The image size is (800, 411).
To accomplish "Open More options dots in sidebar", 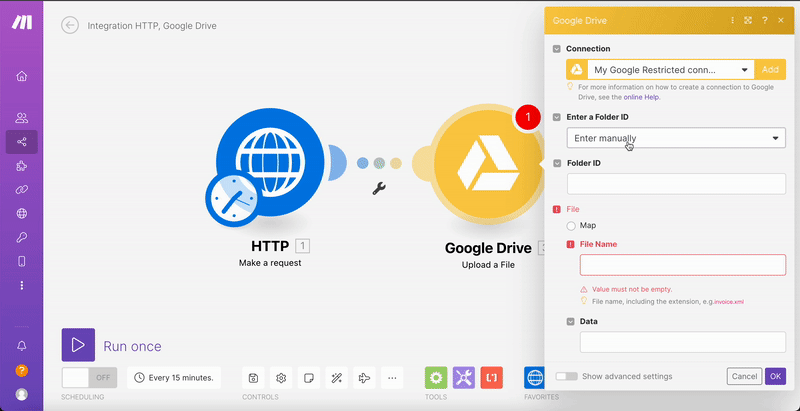I will pos(21,286).
